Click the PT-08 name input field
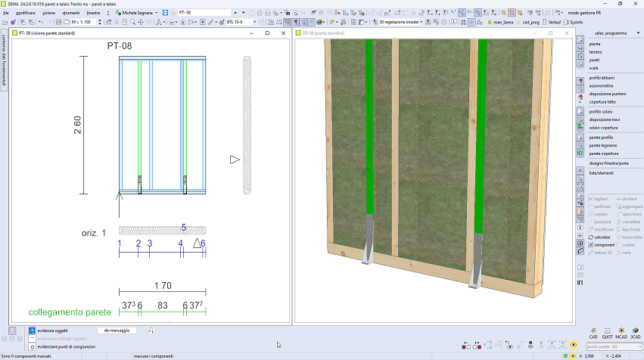Image resolution: width=644 pixels, height=360 pixels. pyautogui.click(x=203, y=13)
